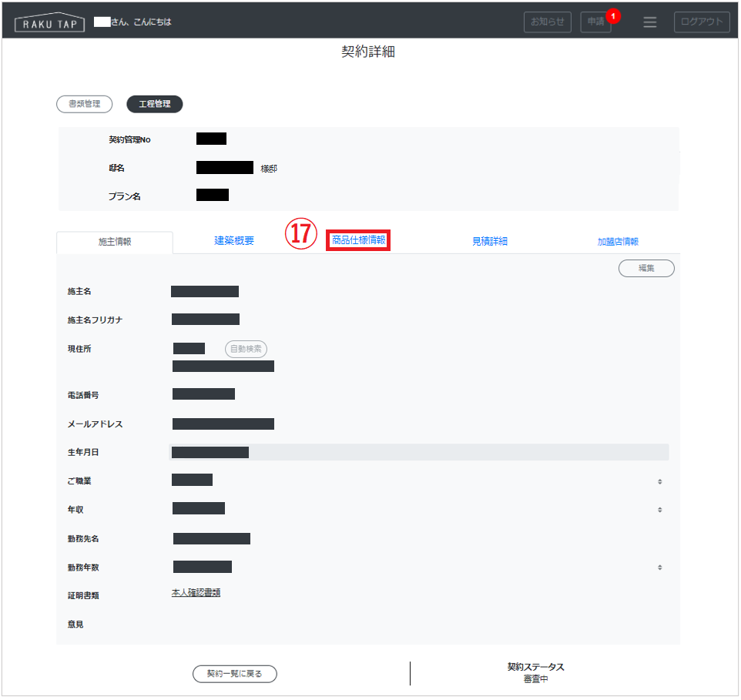Screen dimensions: 741x700
Task: Open the 施主情報 tab
Action: (x=115, y=242)
